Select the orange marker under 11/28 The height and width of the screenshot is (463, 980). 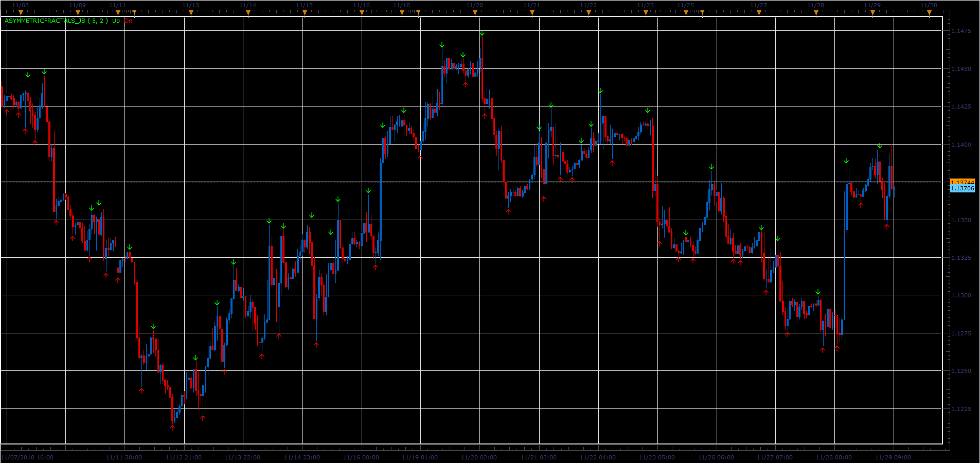[x=816, y=12]
